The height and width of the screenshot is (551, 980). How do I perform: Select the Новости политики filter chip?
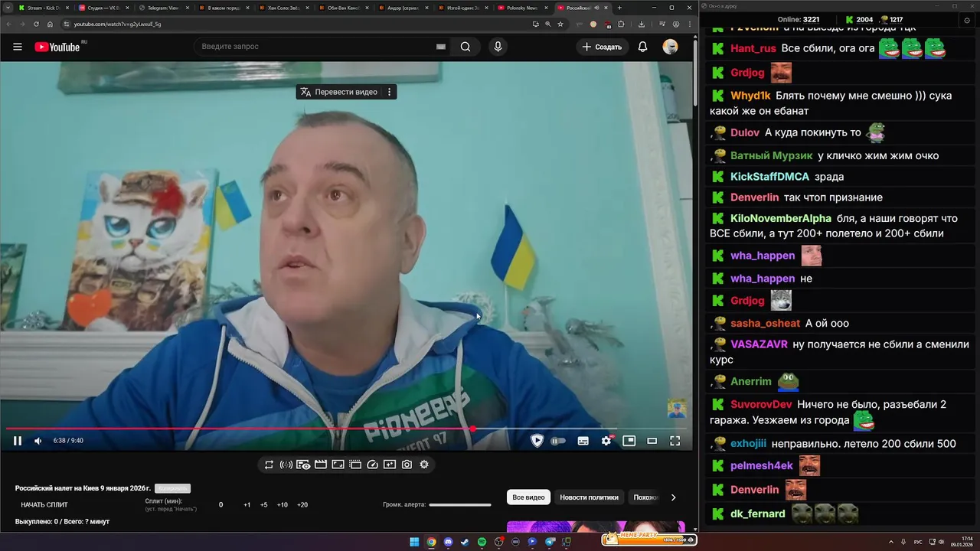coord(589,497)
